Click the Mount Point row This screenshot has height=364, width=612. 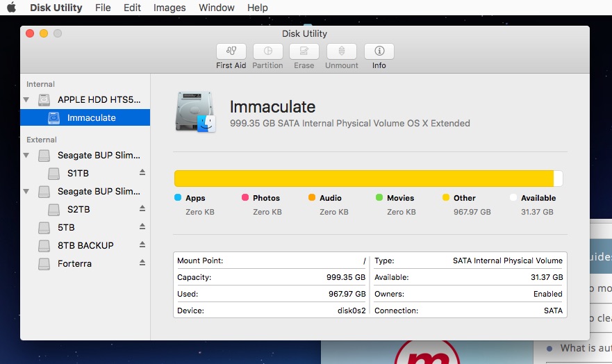click(271, 260)
